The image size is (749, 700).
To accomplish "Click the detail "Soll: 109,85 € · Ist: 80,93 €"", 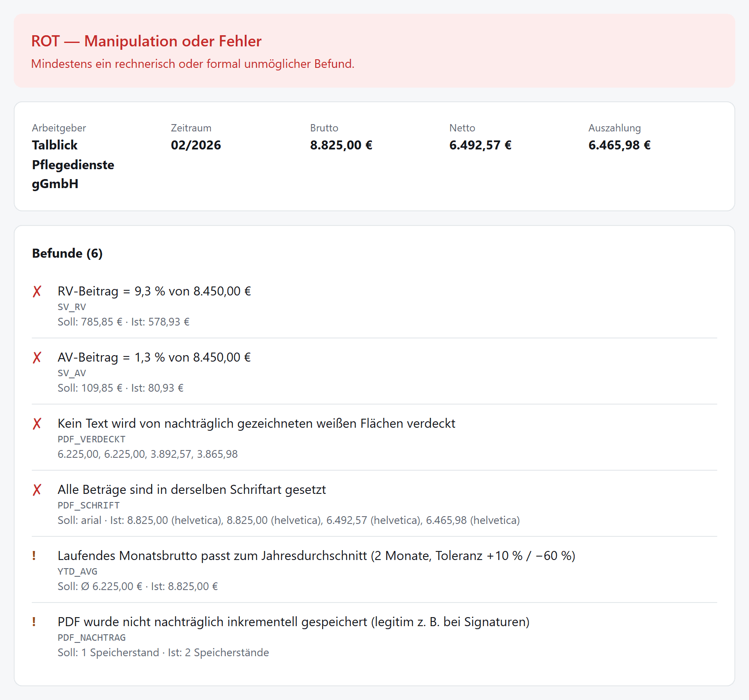I will tap(121, 388).
